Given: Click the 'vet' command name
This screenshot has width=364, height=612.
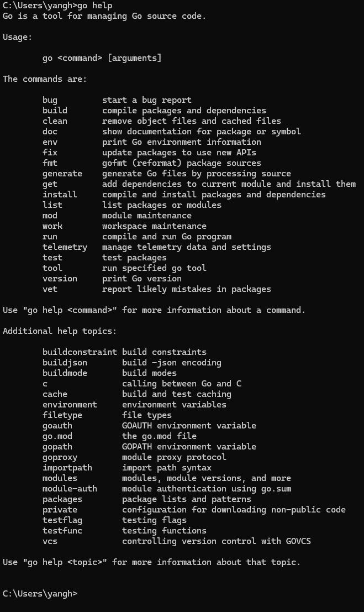Looking at the screenshot, I should click(50, 289).
